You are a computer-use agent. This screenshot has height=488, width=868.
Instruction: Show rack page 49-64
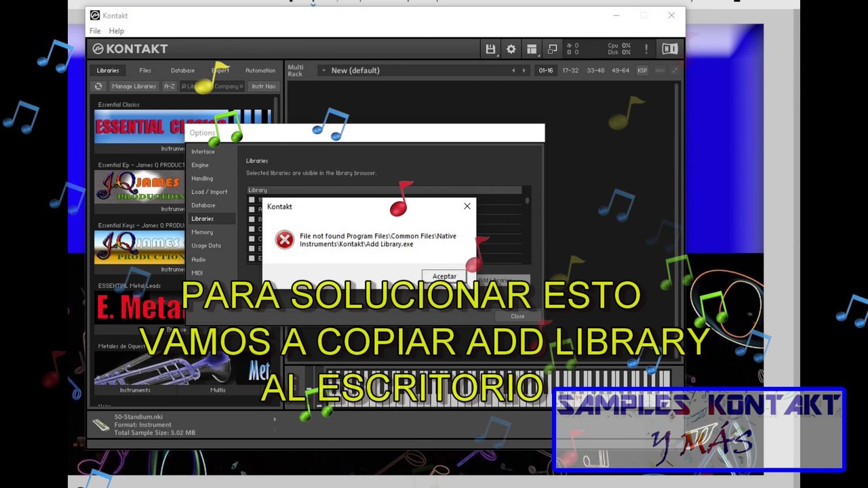(x=620, y=70)
